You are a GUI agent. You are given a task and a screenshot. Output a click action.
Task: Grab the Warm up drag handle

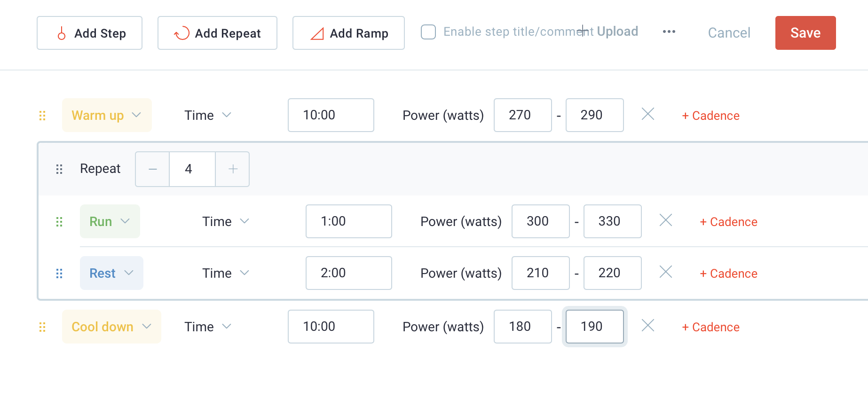pyautogui.click(x=42, y=116)
